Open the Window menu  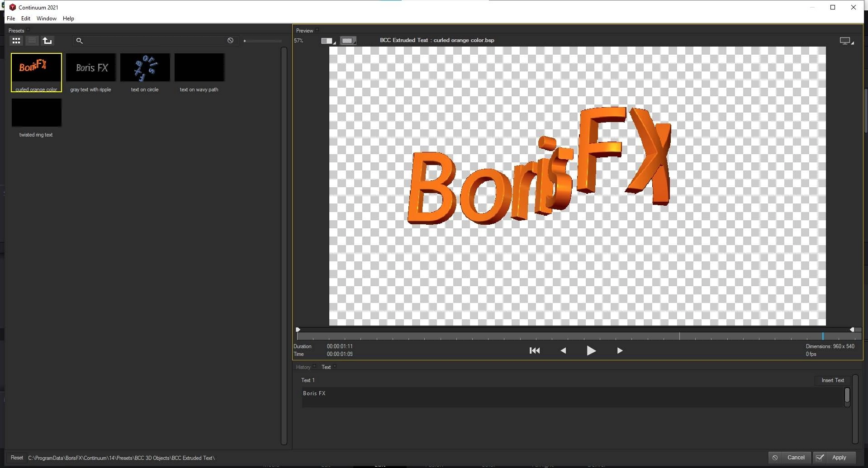[x=47, y=19]
